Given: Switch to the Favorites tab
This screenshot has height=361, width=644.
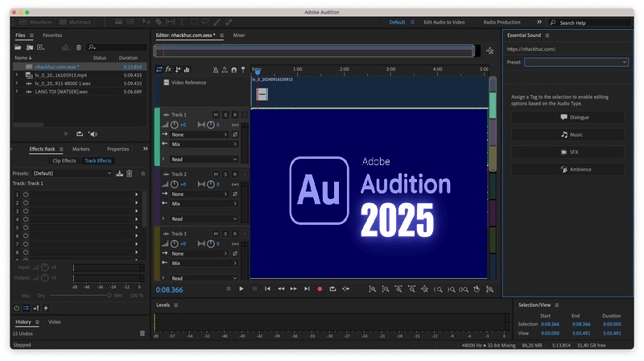Looking at the screenshot, I should point(52,35).
